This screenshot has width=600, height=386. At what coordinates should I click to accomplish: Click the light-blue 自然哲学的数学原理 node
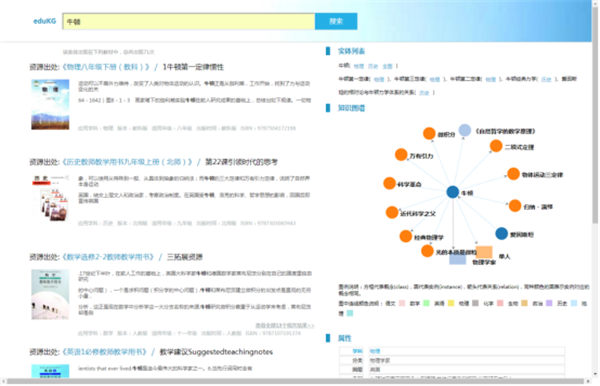[465, 130]
